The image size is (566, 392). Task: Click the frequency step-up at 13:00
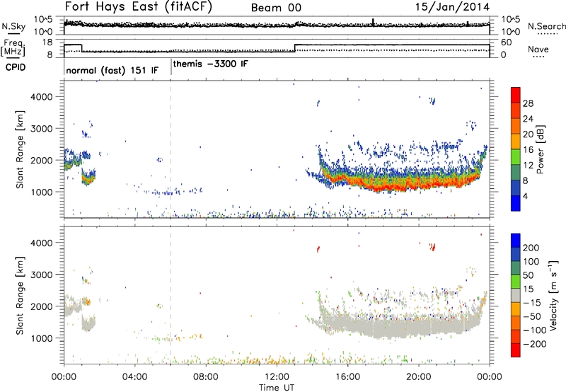pos(295,48)
